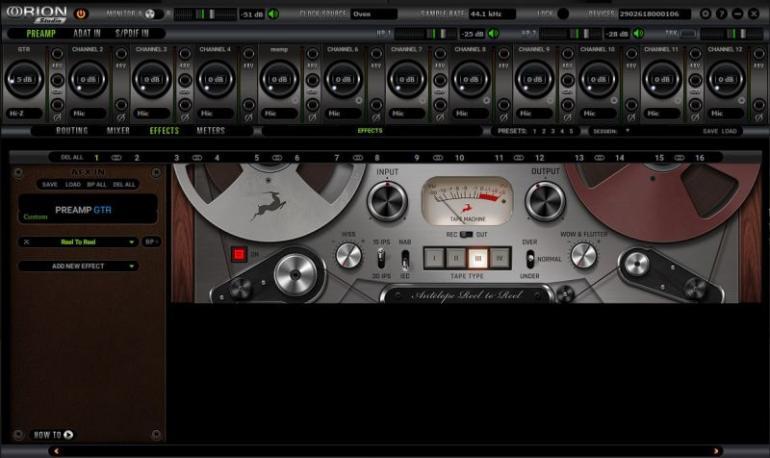Viewport: 770px width, 458px height.
Task: Open the Devices serial number dropdown
Action: (655, 14)
